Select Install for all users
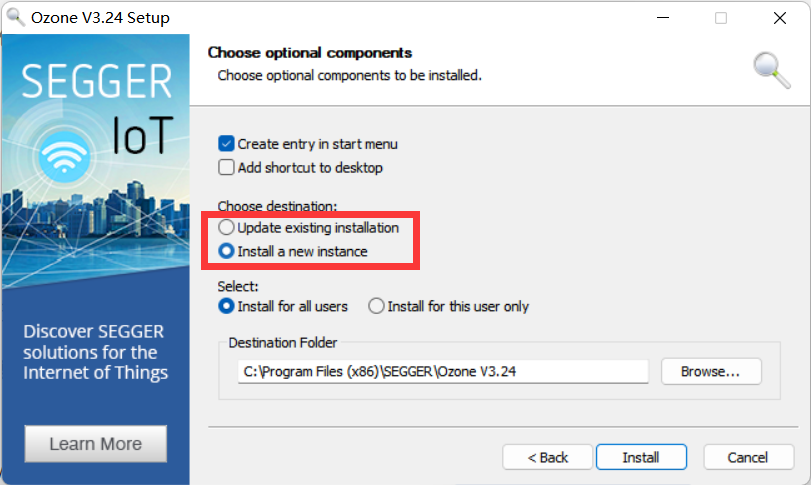 tap(226, 306)
